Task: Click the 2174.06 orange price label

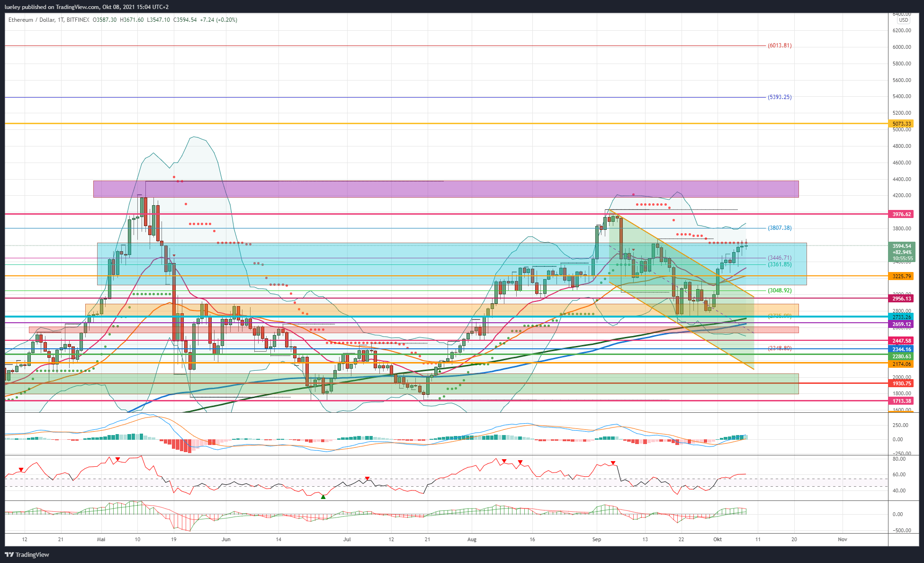Action: (x=902, y=364)
